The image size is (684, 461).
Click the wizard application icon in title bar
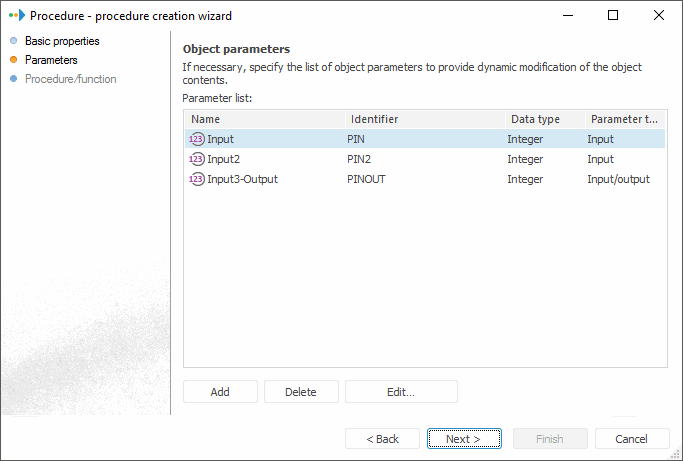pos(16,16)
